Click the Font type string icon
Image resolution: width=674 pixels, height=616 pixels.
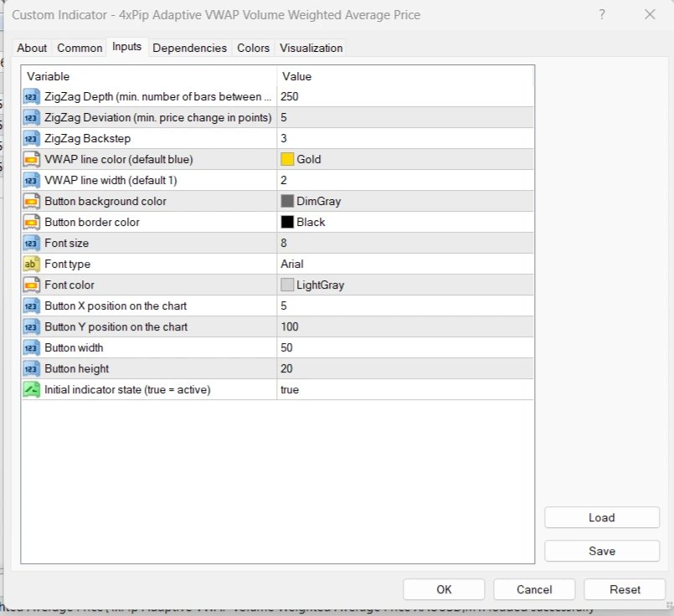coord(32,264)
